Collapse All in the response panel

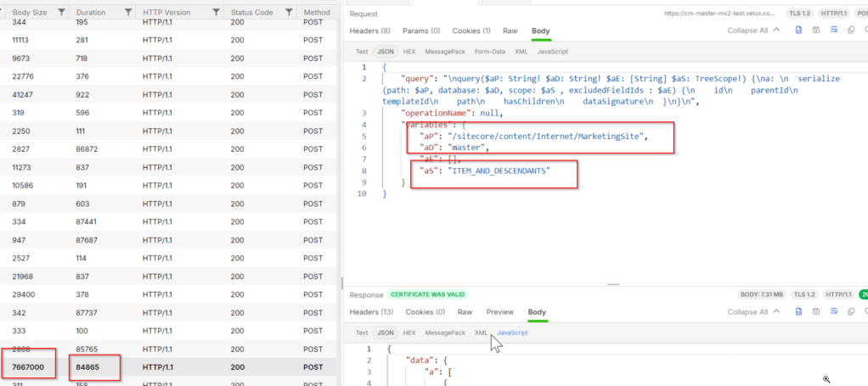[x=752, y=312]
